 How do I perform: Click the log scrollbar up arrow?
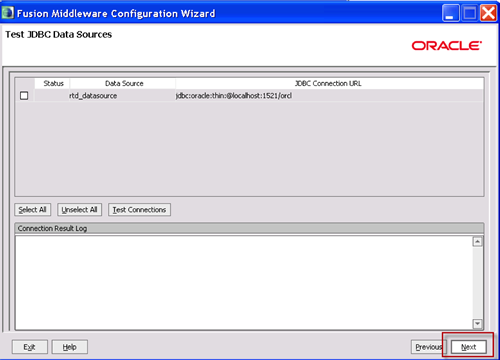[478, 241]
